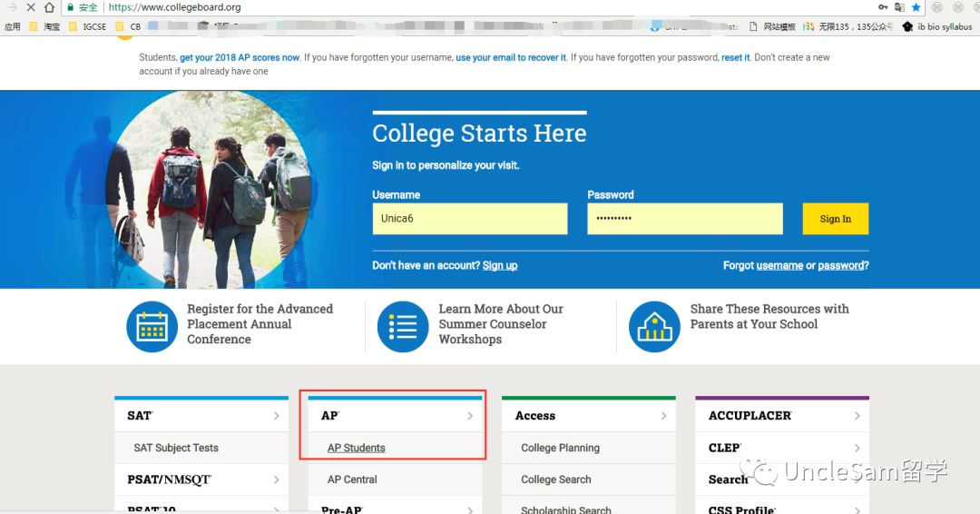Open the IGCSE bookmark folder
The image size is (980, 514).
coord(87,27)
